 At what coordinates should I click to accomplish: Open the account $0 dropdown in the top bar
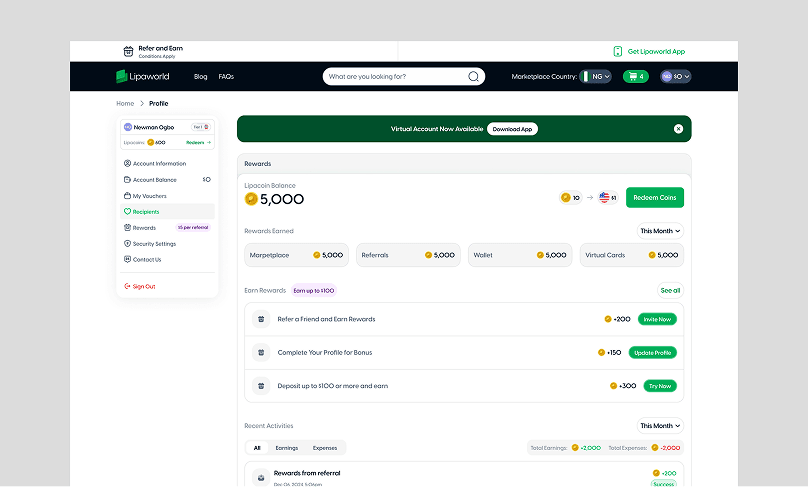click(676, 76)
